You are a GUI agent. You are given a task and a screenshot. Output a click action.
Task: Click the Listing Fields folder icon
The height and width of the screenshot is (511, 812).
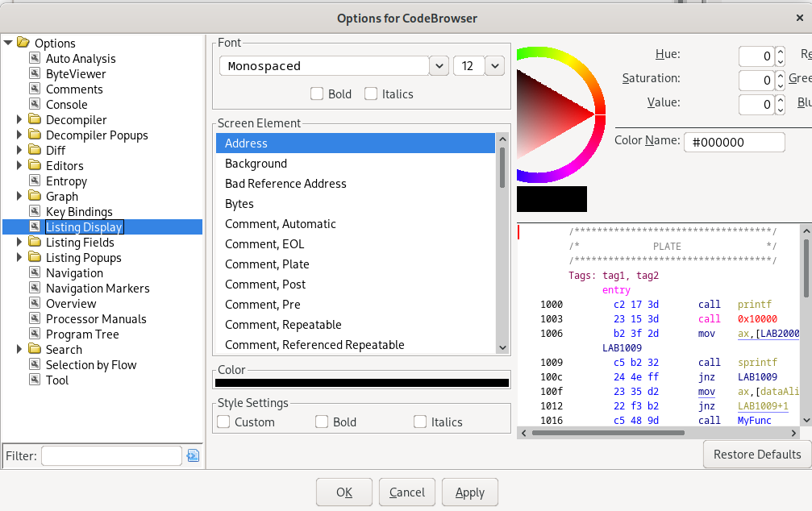35,242
